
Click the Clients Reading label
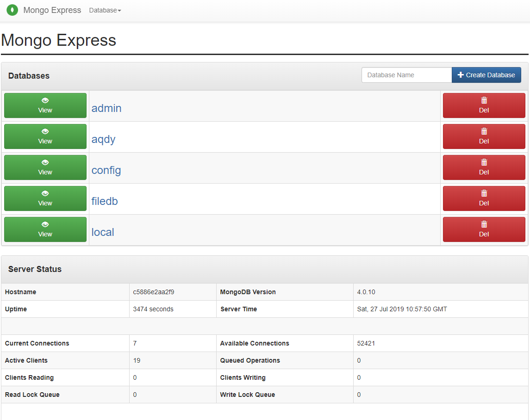tap(30, 377)
